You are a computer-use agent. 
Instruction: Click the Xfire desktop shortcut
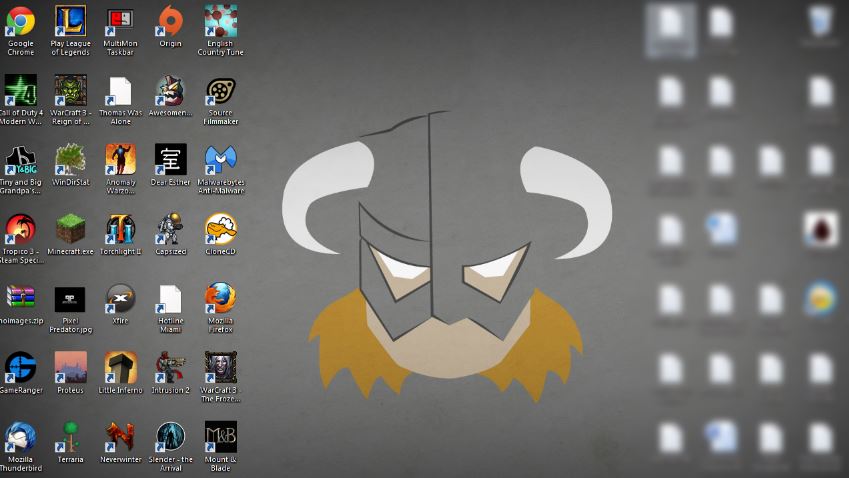[x=120, y=298]
